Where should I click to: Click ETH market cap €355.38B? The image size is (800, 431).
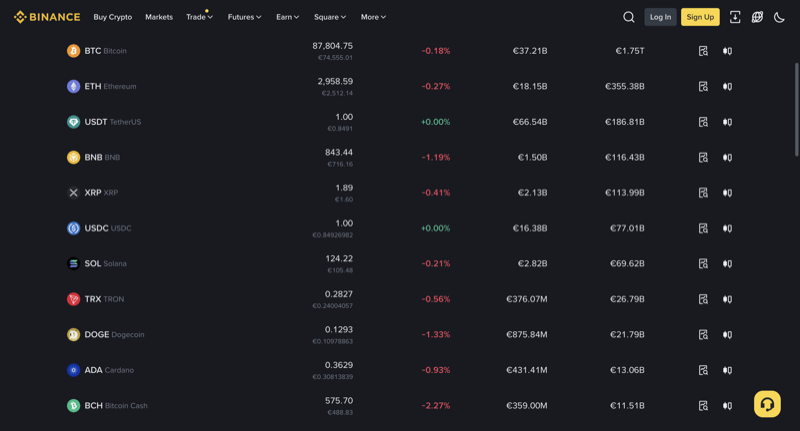click(624, 86)
